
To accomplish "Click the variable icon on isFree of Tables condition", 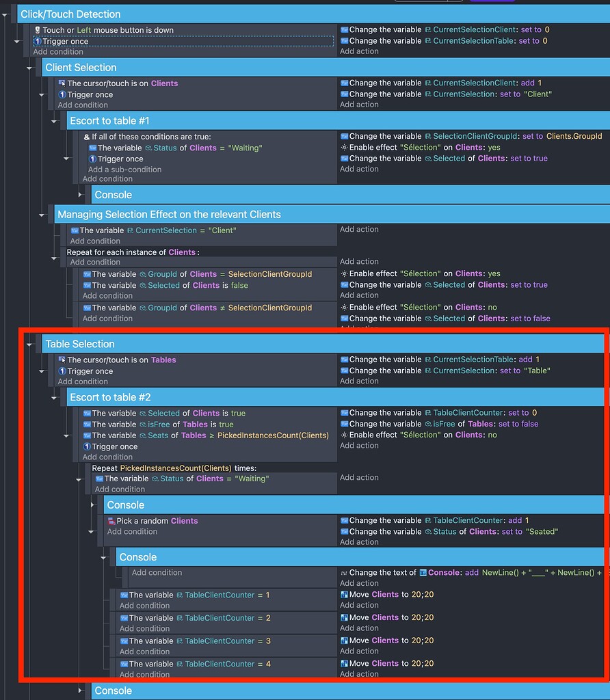I will tap(88, 424).
